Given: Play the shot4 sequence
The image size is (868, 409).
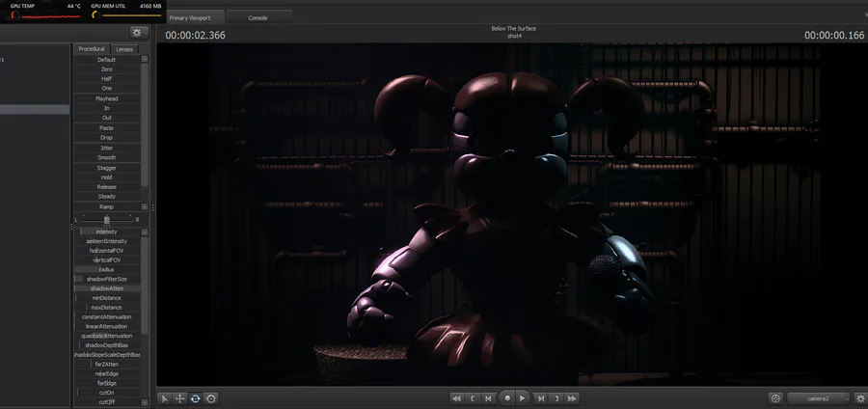Looking at the screenshot, I should click(522, 398).
